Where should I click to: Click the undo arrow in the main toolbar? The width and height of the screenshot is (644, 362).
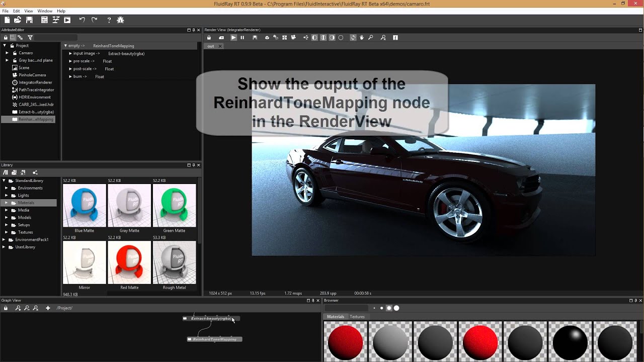pos(82,20)
